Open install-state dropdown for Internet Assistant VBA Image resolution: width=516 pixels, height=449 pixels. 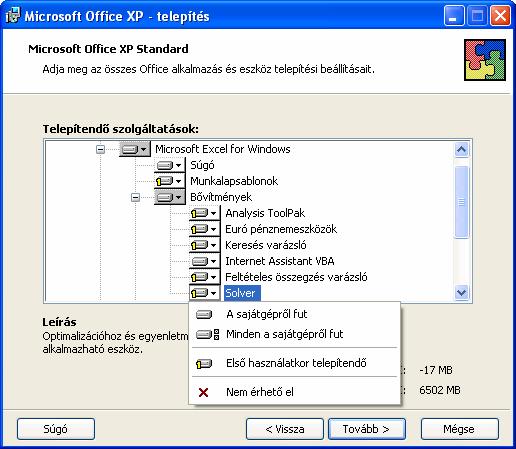(205, 261)
